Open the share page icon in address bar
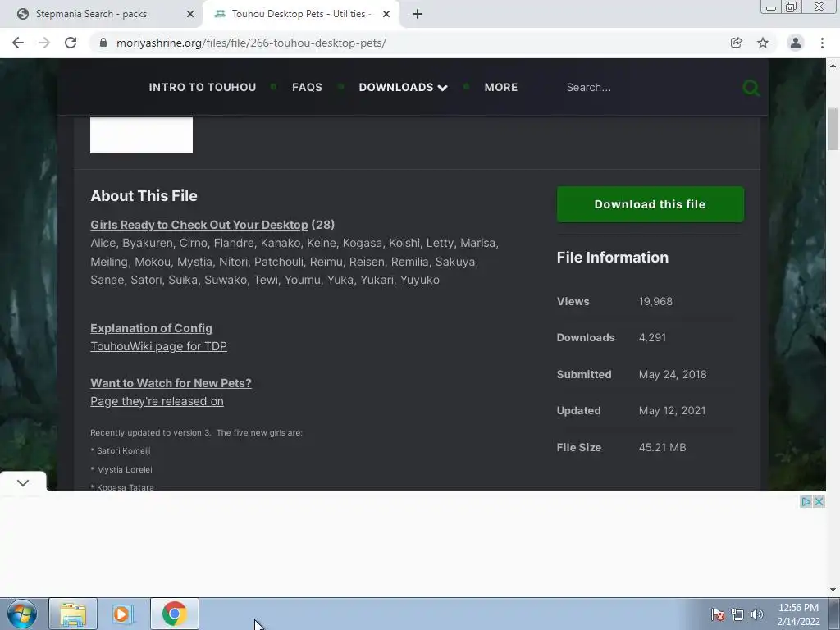The width and height of the screenshot is (840, 630). (736, 43)
